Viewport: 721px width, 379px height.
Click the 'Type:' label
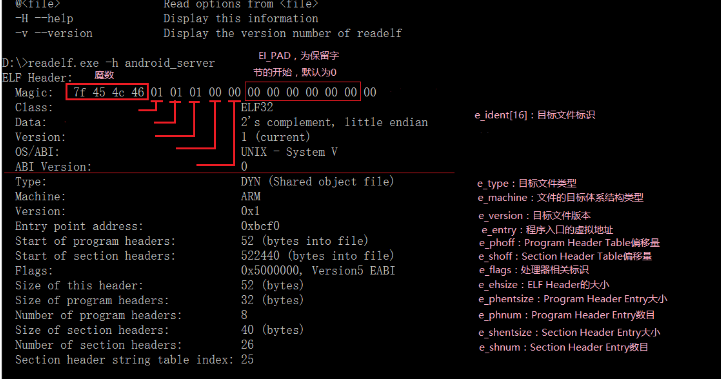tap(31, 182)
